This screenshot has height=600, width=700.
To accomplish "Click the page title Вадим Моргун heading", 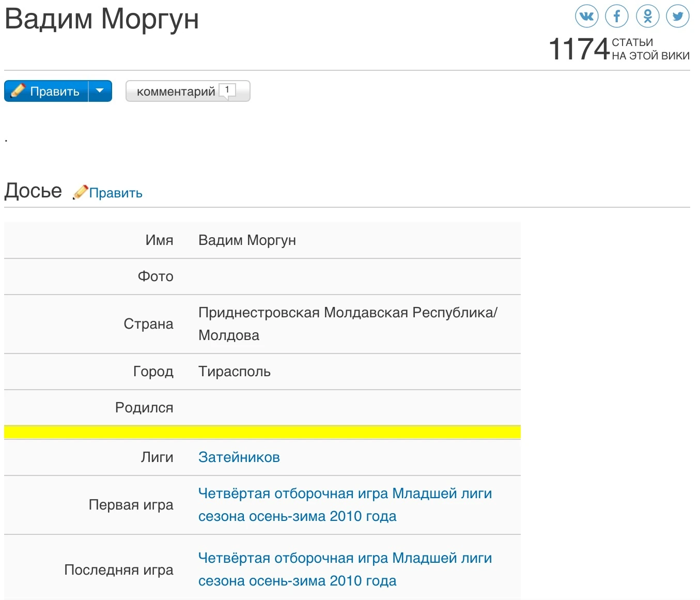I will point(102,19).
